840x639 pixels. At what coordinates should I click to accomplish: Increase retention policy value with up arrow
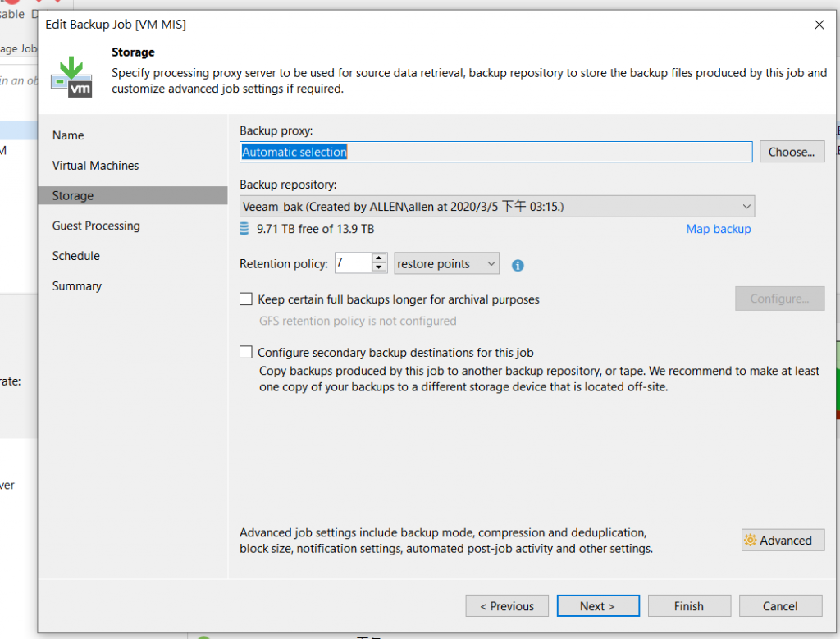[379, 258]
